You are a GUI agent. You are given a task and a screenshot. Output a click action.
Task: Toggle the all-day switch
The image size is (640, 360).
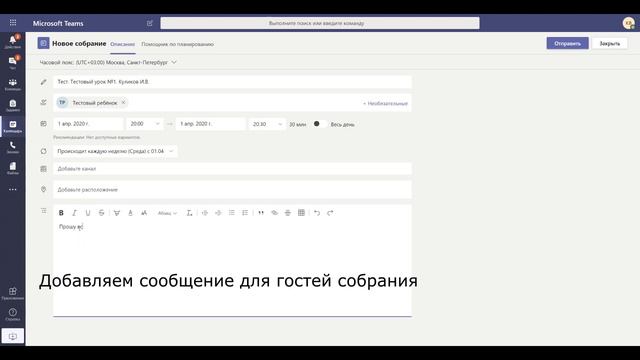(320, 124)
